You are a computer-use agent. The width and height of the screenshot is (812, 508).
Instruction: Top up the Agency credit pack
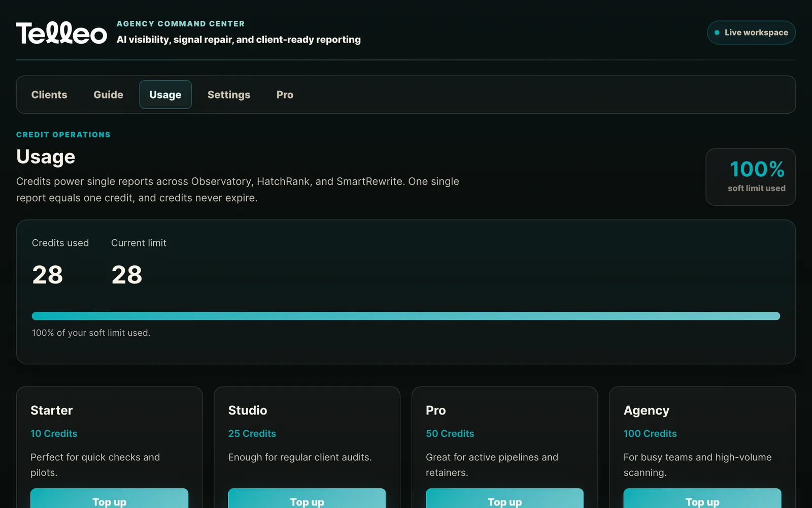click(x=702, y=499)
